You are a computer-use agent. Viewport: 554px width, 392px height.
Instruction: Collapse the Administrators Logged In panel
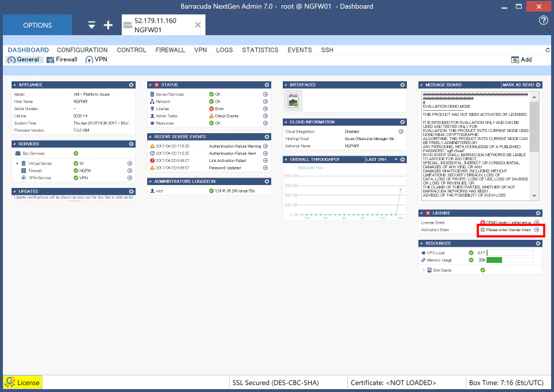pos(150,182)
